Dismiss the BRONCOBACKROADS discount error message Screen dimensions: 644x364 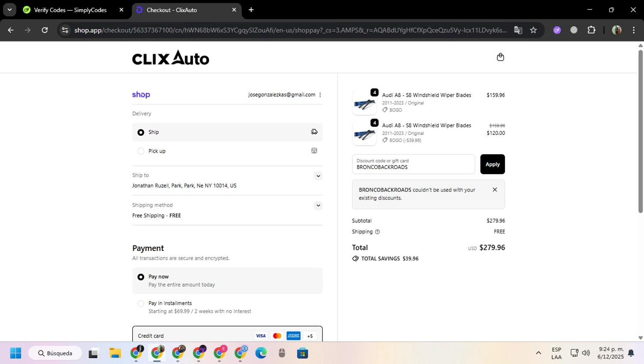(495, 190)
